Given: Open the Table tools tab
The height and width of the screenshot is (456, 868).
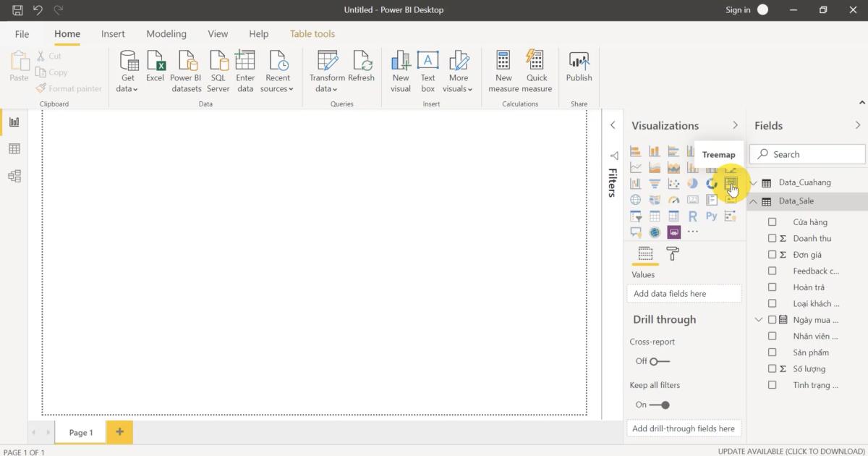Looking at the screenshot, I should tap(312, 33).
